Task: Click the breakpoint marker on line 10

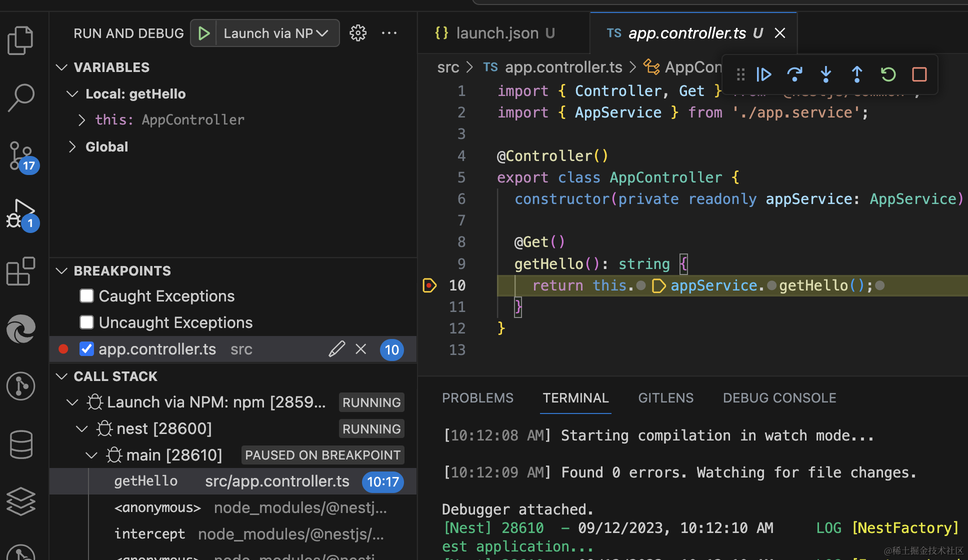Action: point(429,285)
